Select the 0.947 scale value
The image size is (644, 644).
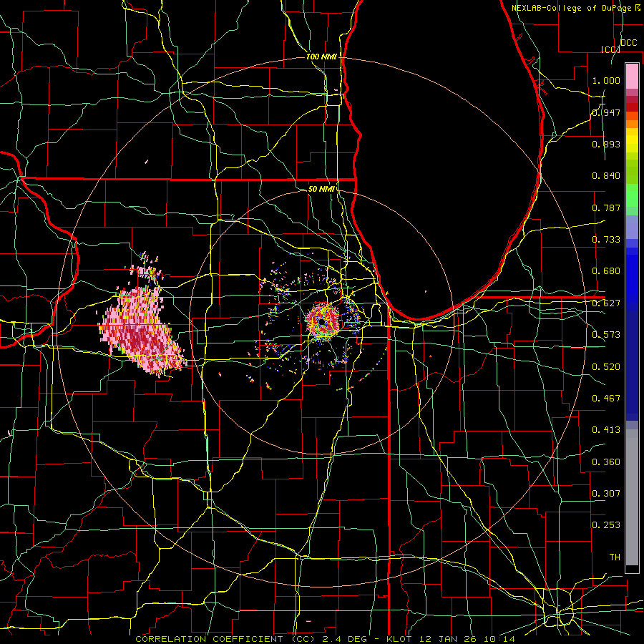pyautogui.click(x=606, y=112)
